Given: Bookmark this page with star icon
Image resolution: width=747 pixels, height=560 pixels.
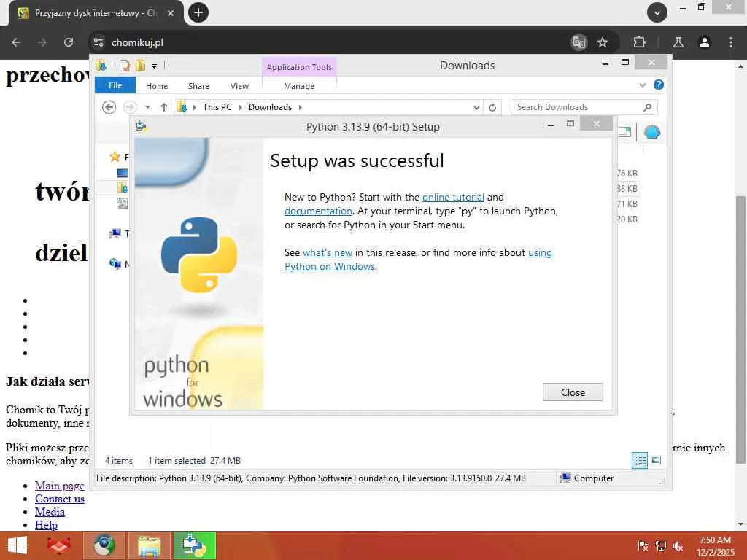Looking at the screenshot, I should click(603, 42).
